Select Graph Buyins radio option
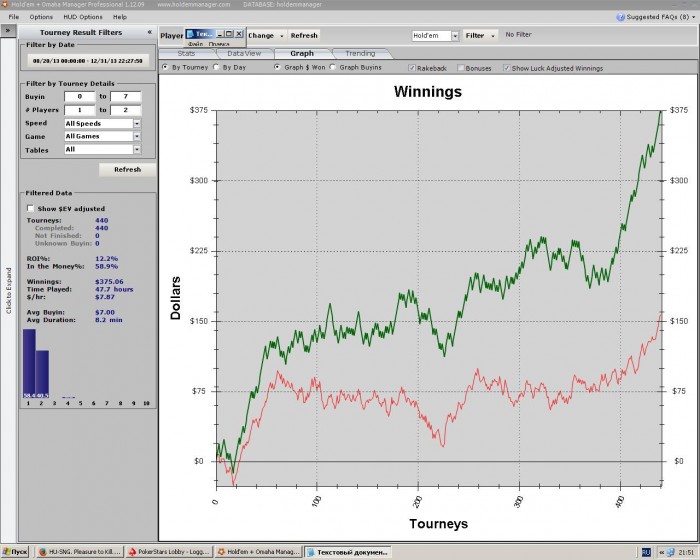Image resolution: width=700 pixels, height=560 pixels. (333, 67)
